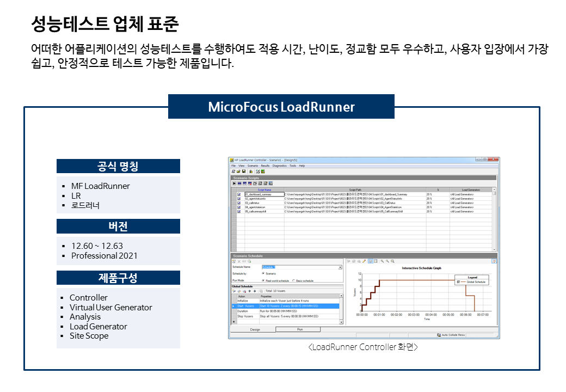Click the 'Virtual User Generator' list item
Viewport: 566px width, 392px height.
point(111,308)
